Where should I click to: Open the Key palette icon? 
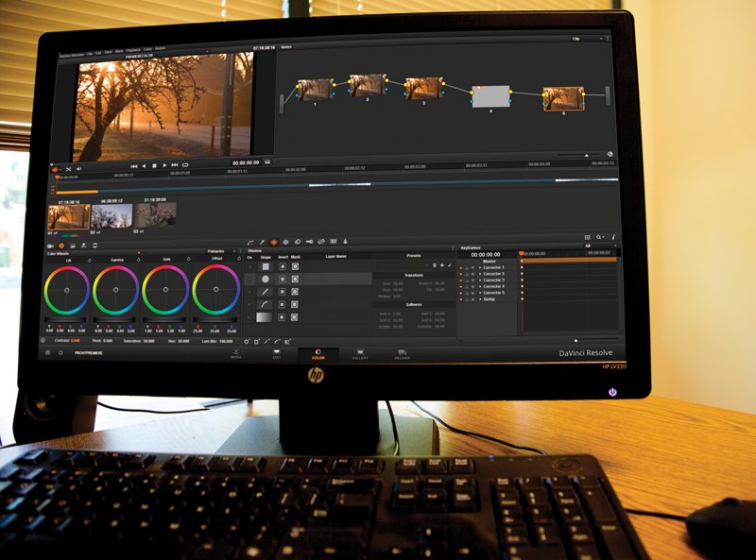coord(309,240)
